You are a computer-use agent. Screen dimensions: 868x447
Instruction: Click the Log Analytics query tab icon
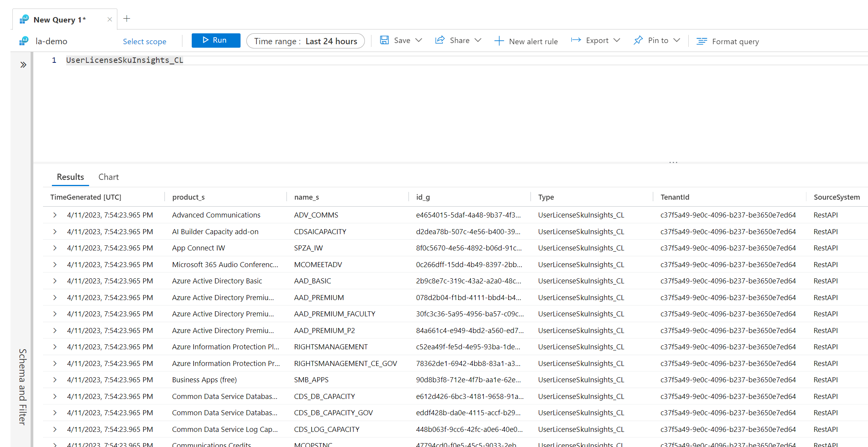coord(24,19)
